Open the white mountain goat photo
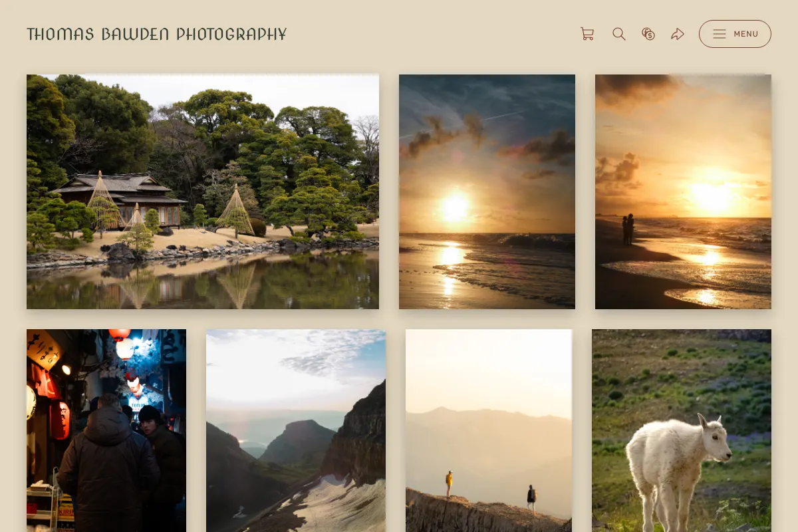Image resolution: width=798 pixels, height=532 pixels. (x=682, y=430)
